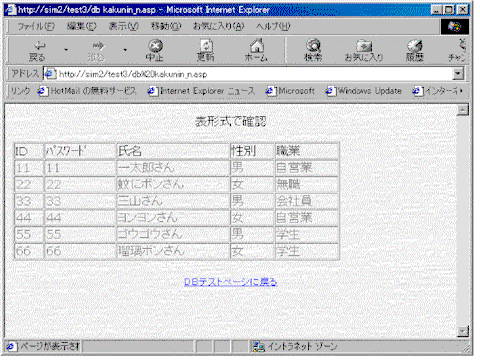Open the Search (検索) toolbar icon

click(x=313, y=46)
